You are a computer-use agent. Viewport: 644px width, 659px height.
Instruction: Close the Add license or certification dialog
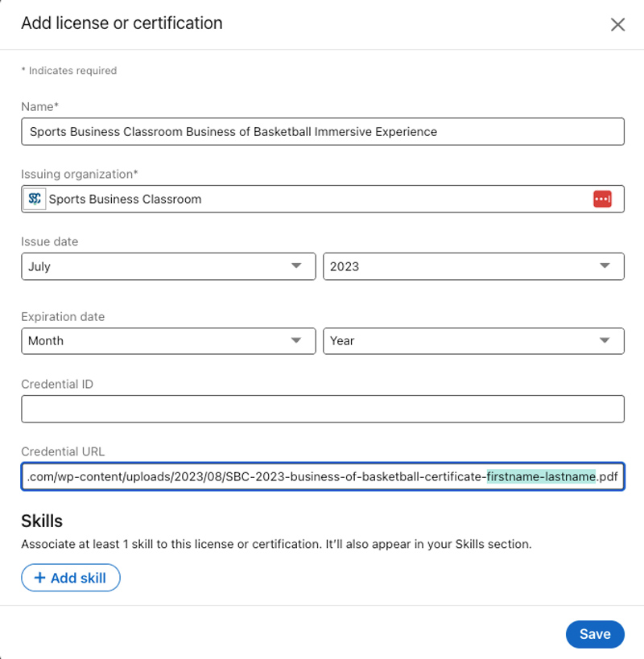(x=617, y=24)
